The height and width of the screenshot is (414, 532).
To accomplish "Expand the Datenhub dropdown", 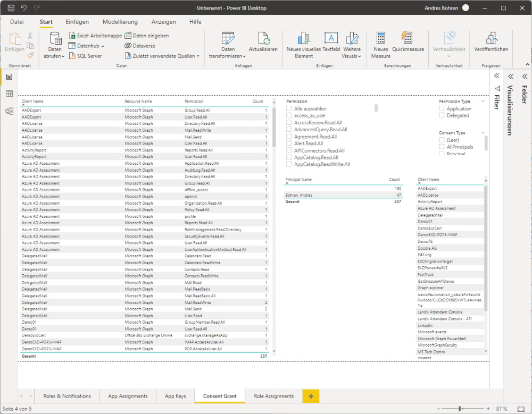I will pyautogui.click(x=103, y=46).
